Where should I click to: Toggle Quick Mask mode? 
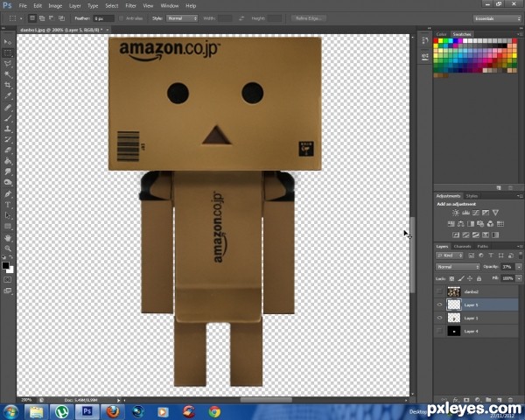coord(8,279)
